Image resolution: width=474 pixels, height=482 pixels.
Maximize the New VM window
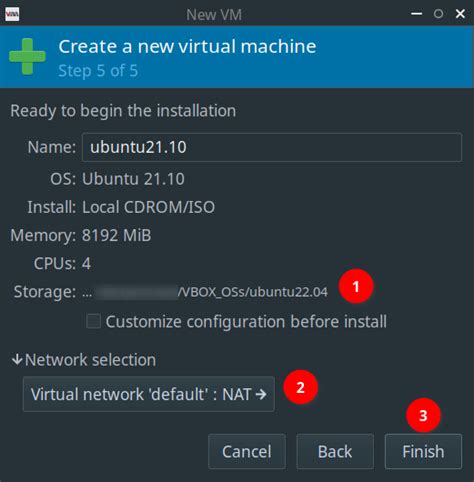click(x=438, y=14)
